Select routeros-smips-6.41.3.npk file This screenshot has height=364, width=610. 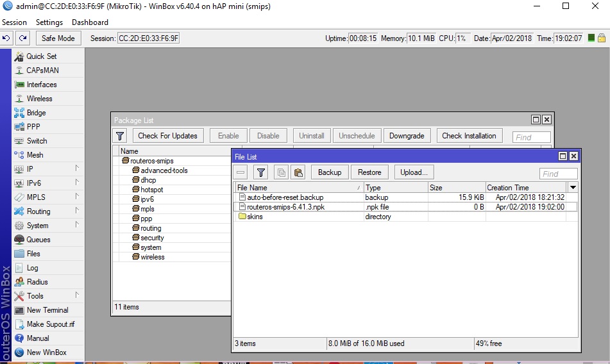(x=405, y=207)
